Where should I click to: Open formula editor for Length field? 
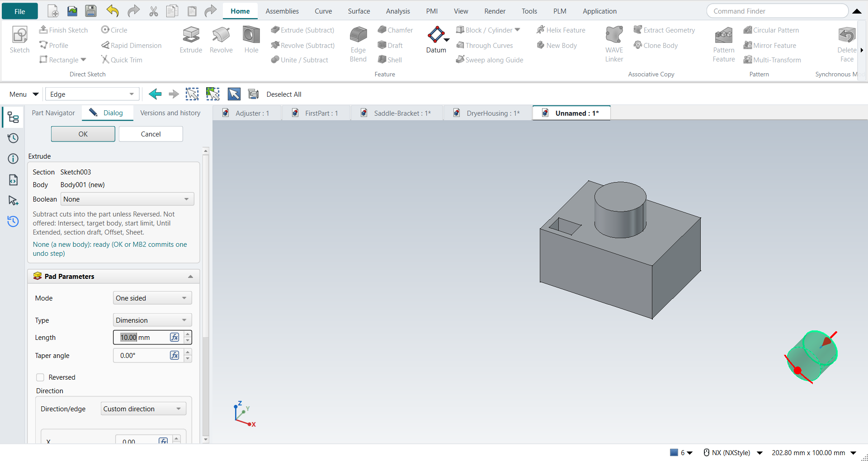pos(175,337)
